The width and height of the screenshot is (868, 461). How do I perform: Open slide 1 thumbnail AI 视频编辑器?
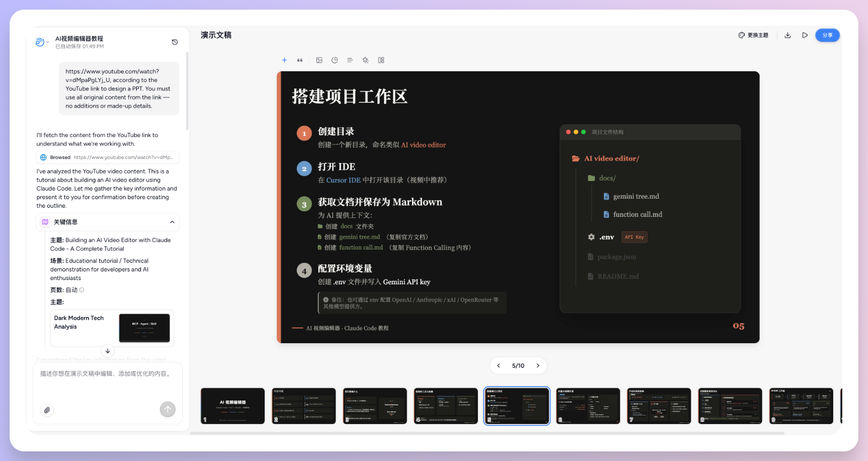[x=233, y=406]
